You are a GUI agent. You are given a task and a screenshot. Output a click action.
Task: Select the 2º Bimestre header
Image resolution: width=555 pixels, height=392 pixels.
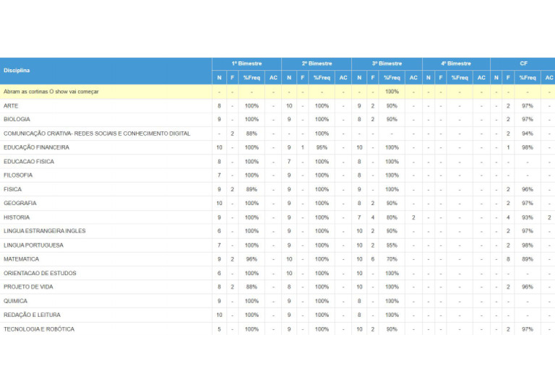(x=317, y=64)
